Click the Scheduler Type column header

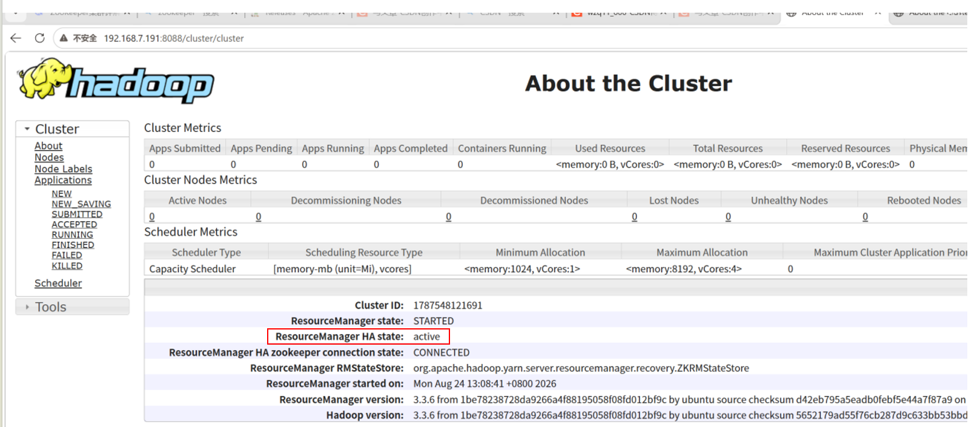click(x=207, y=253)
